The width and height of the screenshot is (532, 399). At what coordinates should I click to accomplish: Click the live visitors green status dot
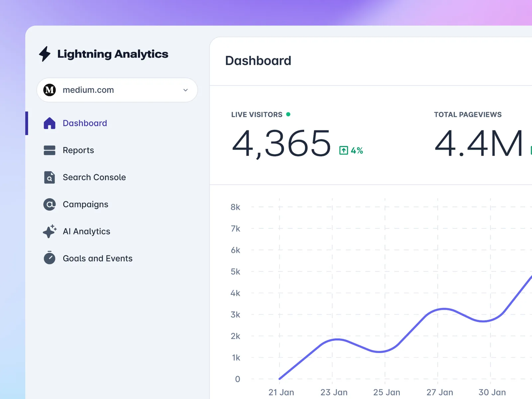288,114
